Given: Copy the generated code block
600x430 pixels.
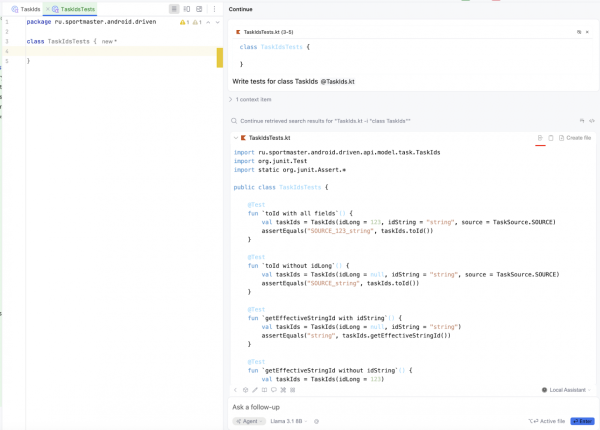Looking at the screenshot, I should (551, 138).
